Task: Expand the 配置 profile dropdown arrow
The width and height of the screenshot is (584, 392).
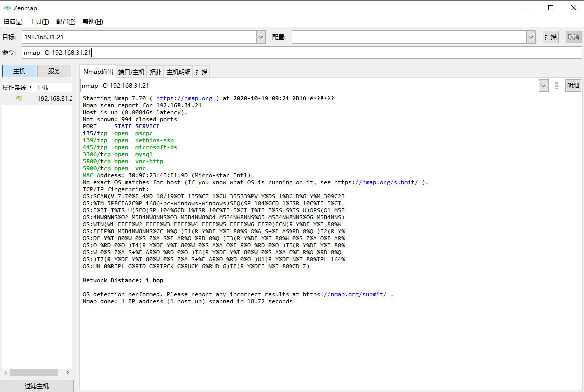Action: (531, 37)
